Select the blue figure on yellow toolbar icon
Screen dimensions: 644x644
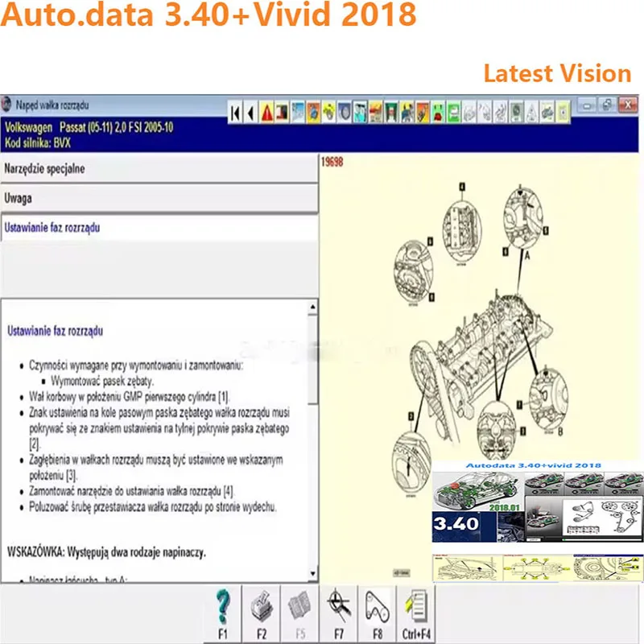click(x=407, y=113)
